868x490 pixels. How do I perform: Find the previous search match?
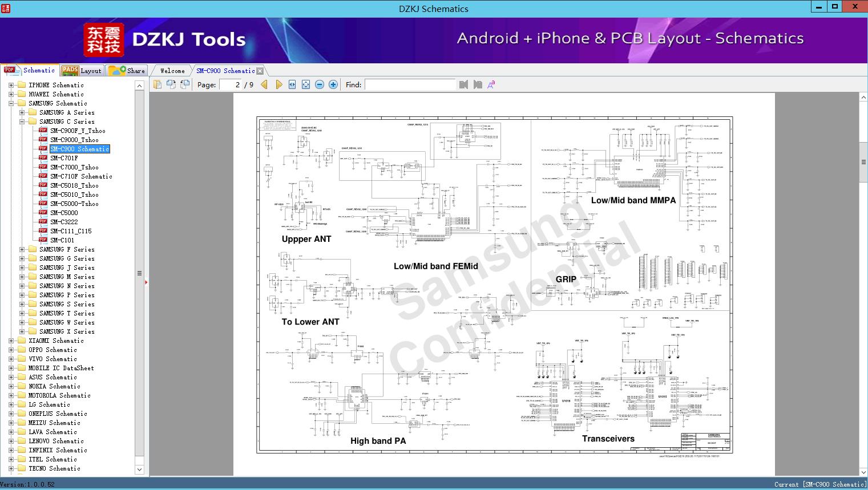(463, 84)
